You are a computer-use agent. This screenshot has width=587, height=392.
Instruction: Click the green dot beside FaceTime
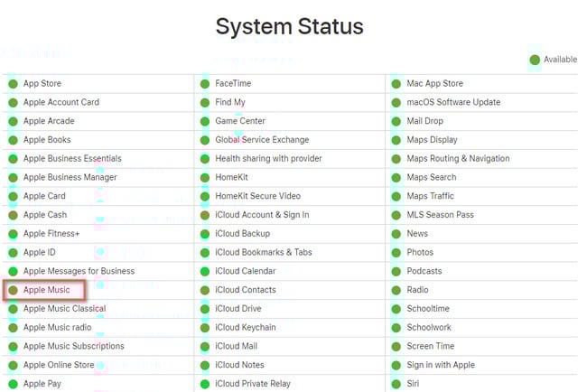pos(205,84)
